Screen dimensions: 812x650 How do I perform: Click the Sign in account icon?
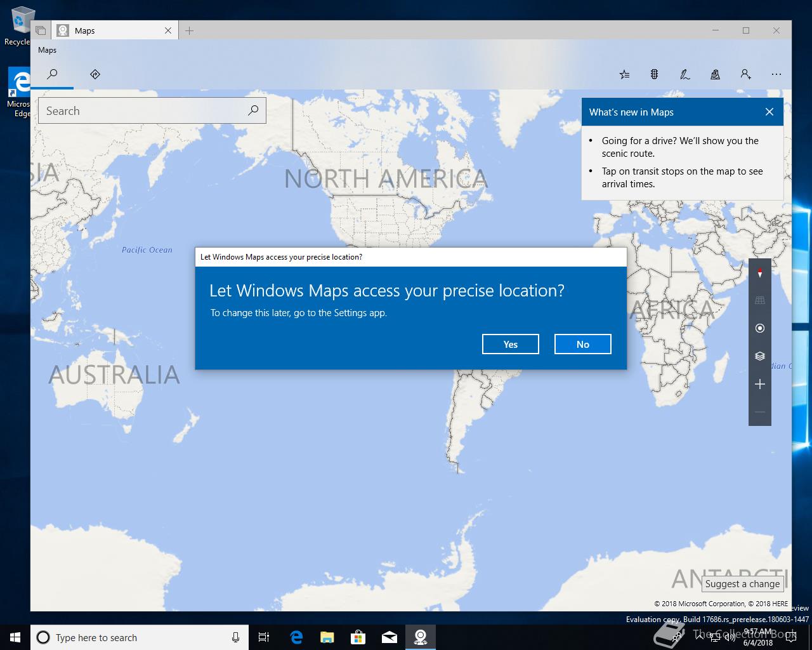tap(745, 74)
